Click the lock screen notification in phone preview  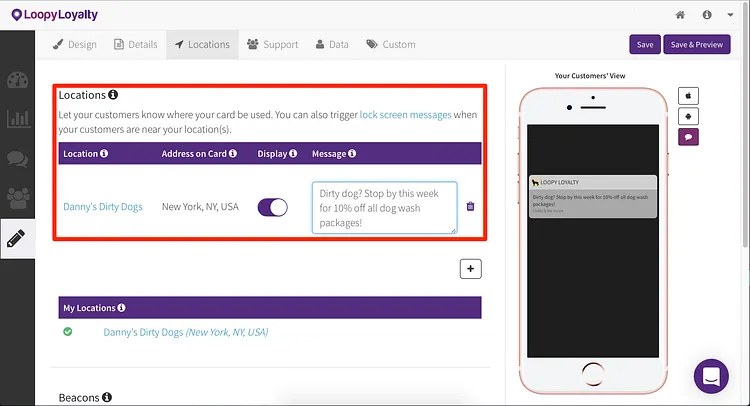(593, 197)
